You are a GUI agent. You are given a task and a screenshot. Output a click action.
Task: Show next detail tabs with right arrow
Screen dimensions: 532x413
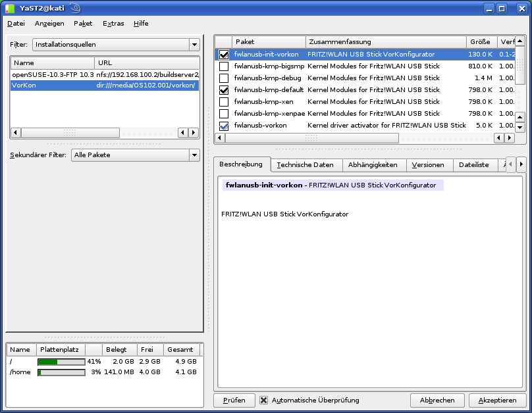521,164
